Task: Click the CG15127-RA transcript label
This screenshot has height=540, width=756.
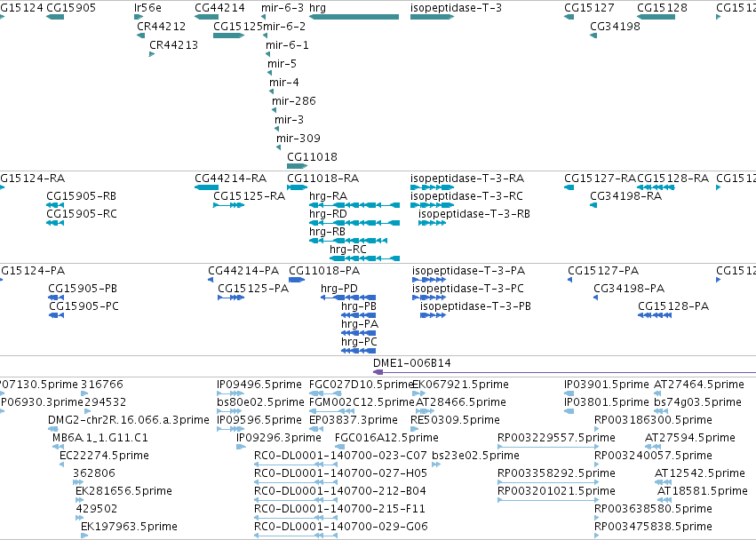Action: [x=601, y=179]
